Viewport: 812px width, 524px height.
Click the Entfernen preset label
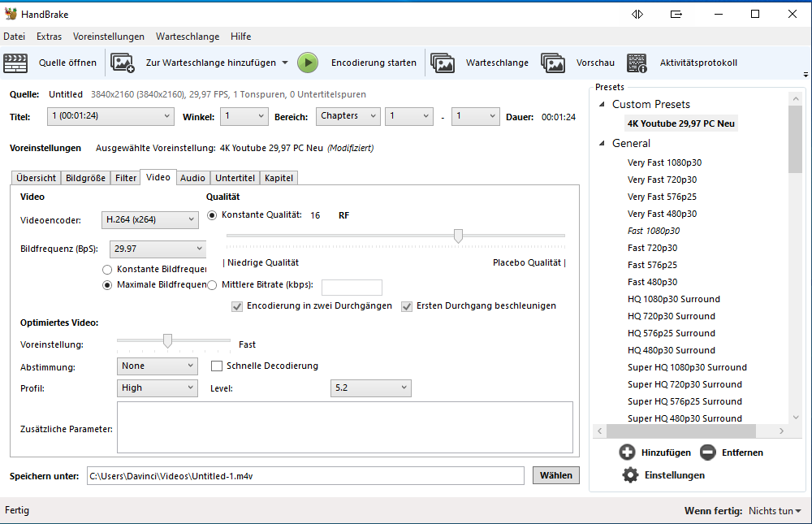[743, 453]
